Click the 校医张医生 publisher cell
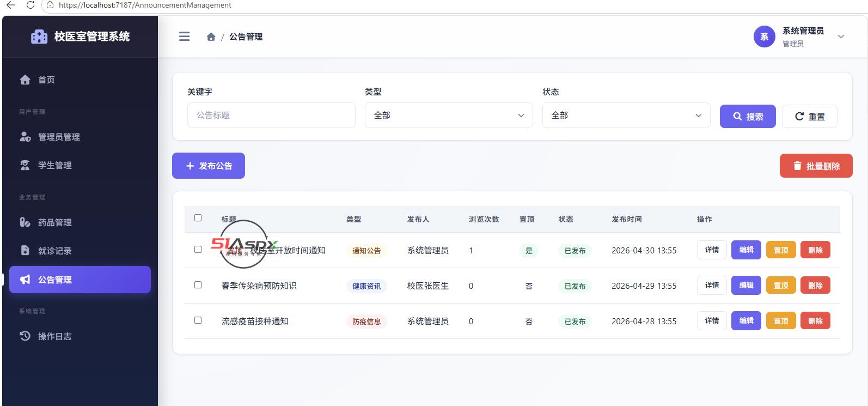The width and height of the screenshot is (868, 406). [x=428, y=286]
